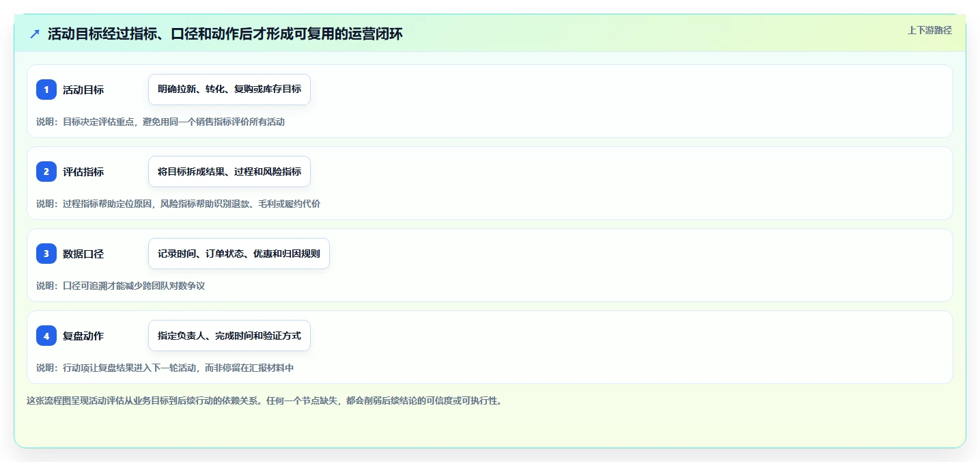Click the 数据口径 step label
This screenshot has height=462, width=980.
coord(83,254)
